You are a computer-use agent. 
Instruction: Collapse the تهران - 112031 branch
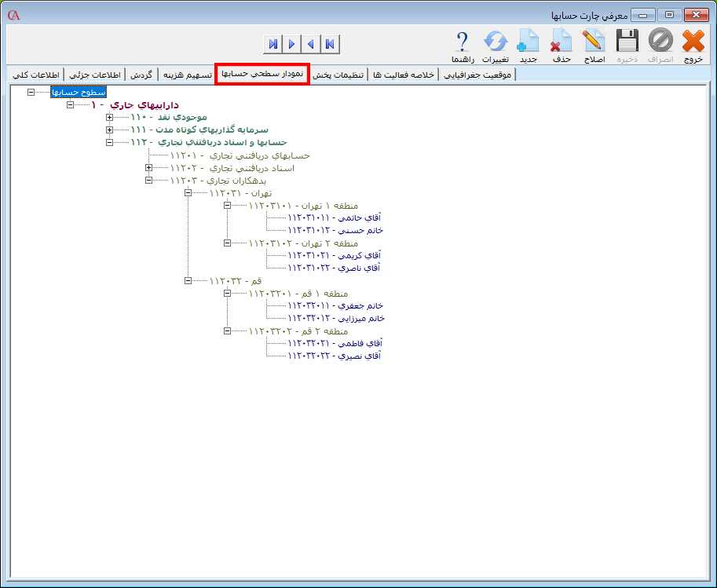pos(188,192)
